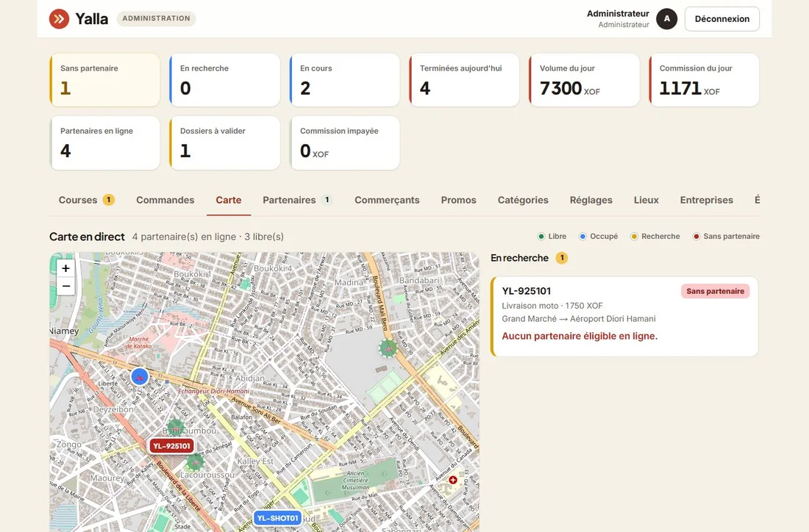Open the red YL-925101 map label
The width and height of the screenshot is (809, 532).
tap(172, 446)
